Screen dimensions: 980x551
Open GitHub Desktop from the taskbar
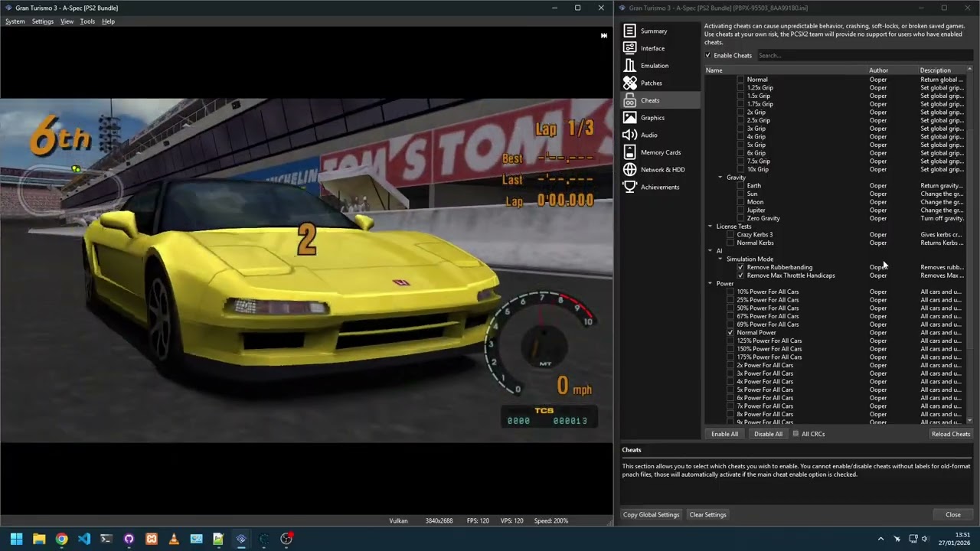click(129, 539)
